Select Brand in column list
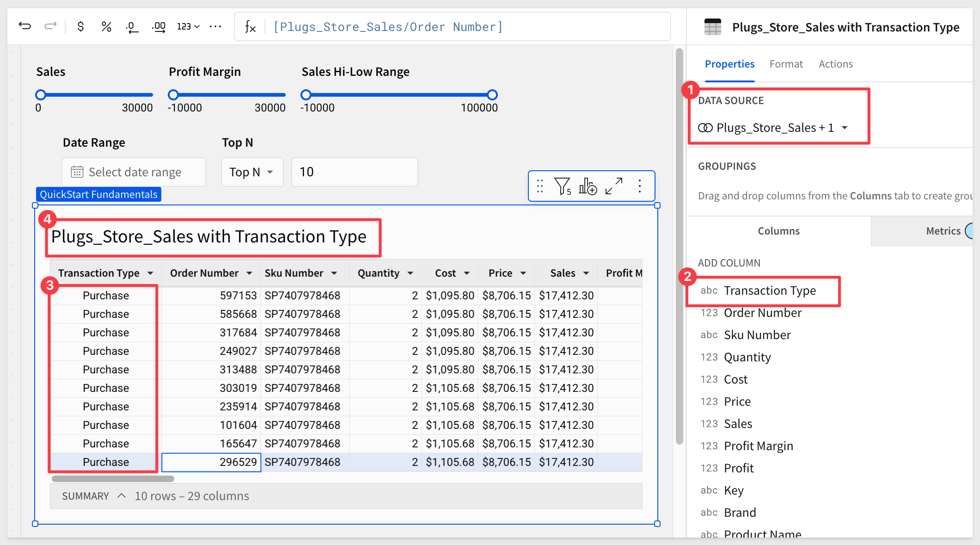The width and height of the screenshot is (980, 545). click(740, 513)
